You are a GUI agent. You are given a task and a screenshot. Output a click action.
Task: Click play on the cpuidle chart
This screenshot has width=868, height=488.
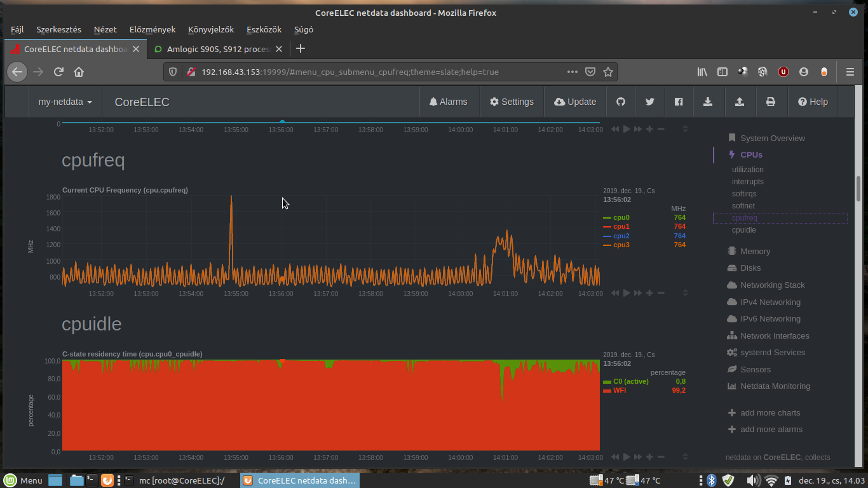627,457
